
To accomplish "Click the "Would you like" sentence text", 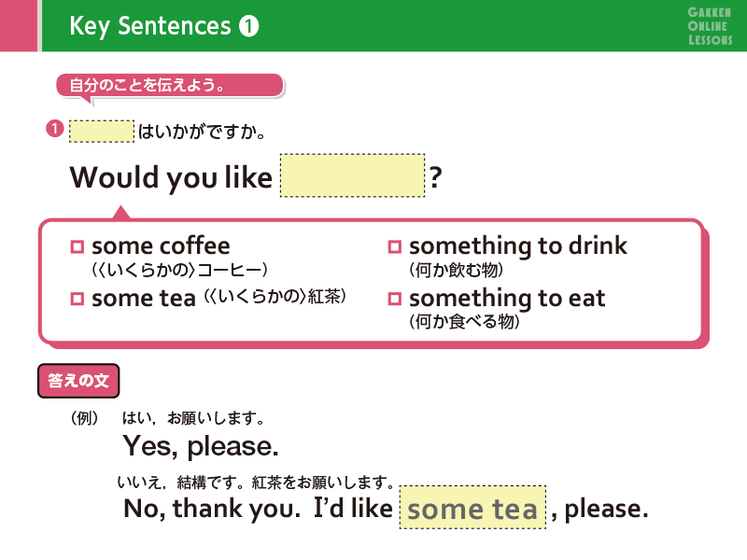I will pyautogui.click(x=170, y=177).
